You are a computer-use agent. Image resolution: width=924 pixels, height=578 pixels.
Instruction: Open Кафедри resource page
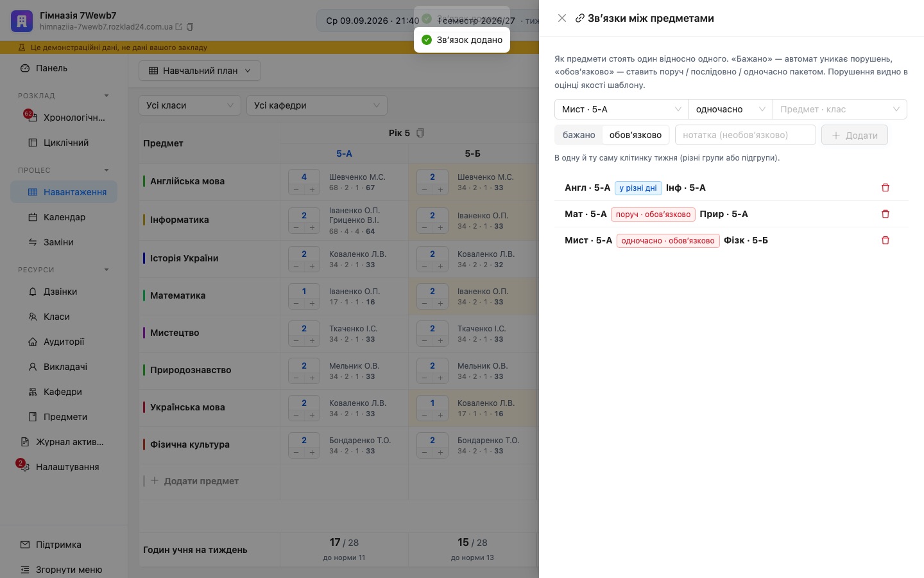(64, 392)
